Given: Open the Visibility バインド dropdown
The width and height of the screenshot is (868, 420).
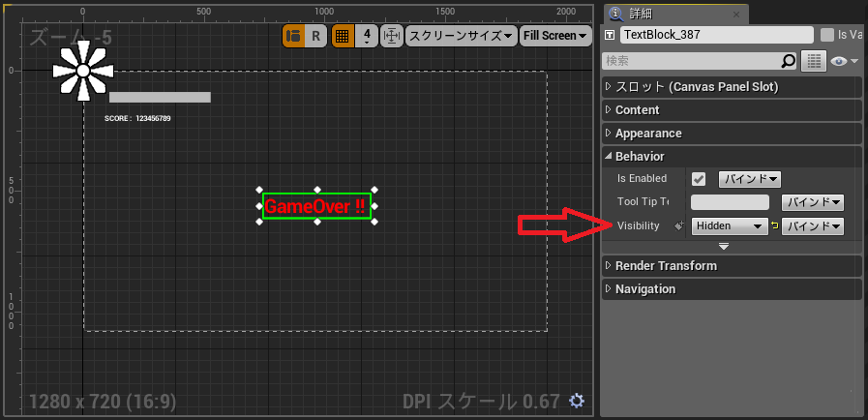Looking at the screenshot, I should (x=813, y=225).
